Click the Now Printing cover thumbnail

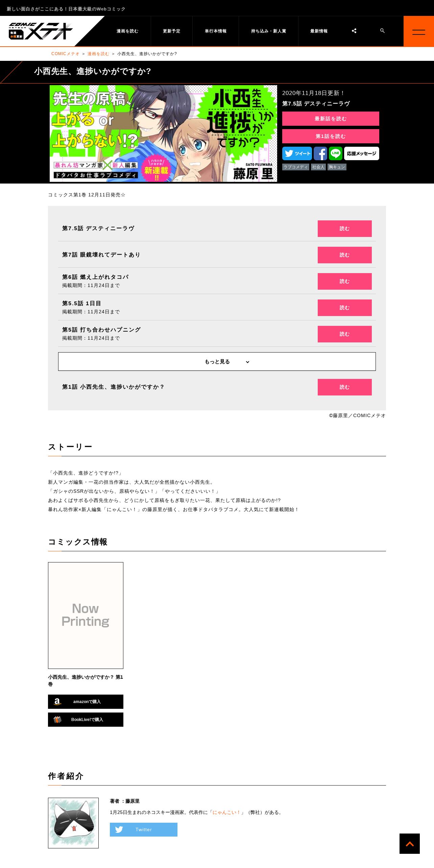[86, 615]
